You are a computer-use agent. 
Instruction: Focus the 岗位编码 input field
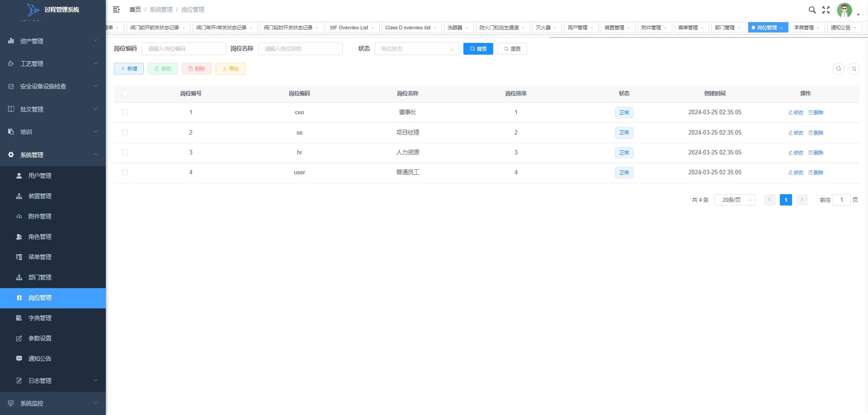[184, 49]
